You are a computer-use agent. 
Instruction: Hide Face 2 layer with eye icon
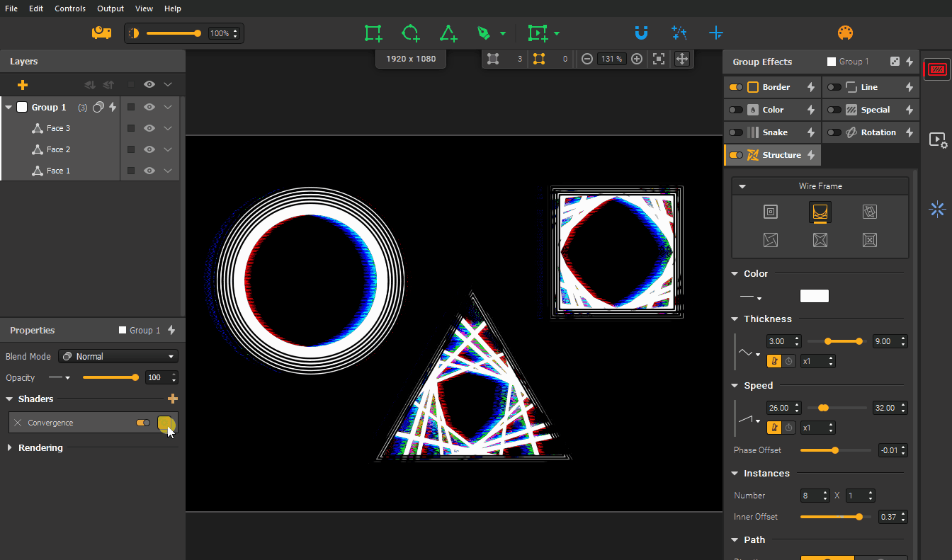point(149,149)
